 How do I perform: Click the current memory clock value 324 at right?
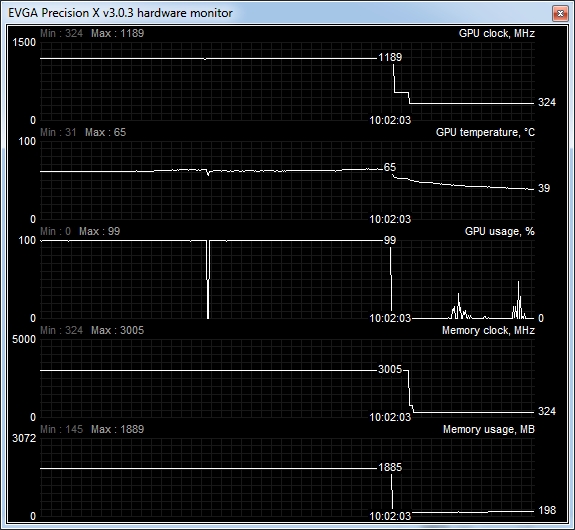547,412
